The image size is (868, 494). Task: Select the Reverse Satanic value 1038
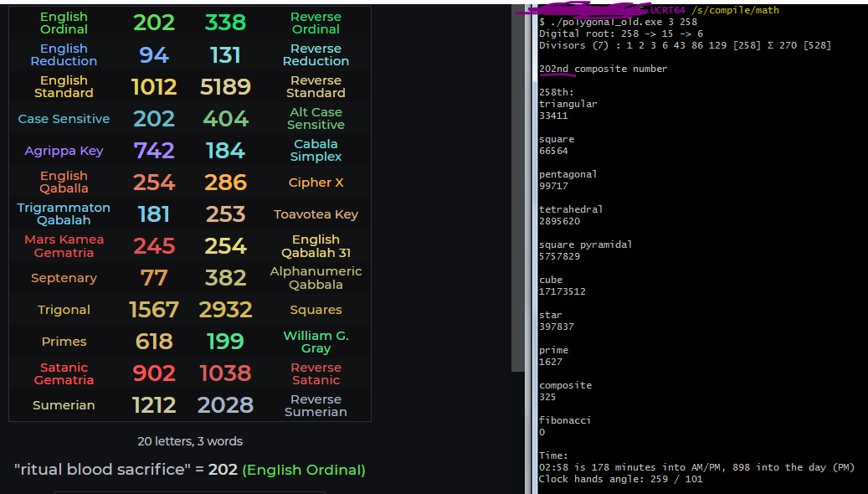point(225,373)
